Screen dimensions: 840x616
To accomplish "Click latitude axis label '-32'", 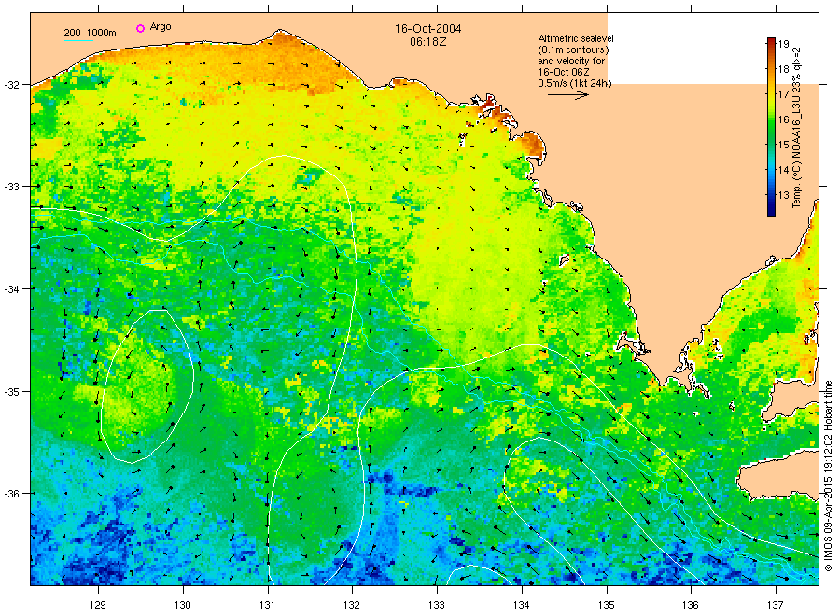I will coord(11,85).
